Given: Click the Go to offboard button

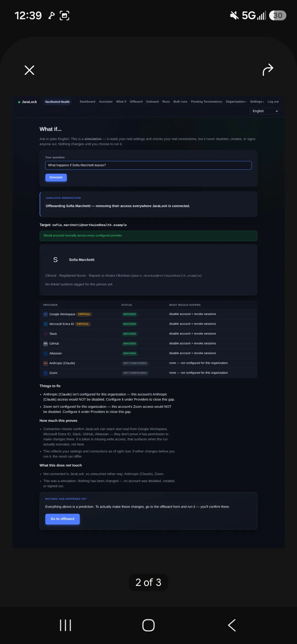Looking at the screenshot, I should [x=62, y=519].
